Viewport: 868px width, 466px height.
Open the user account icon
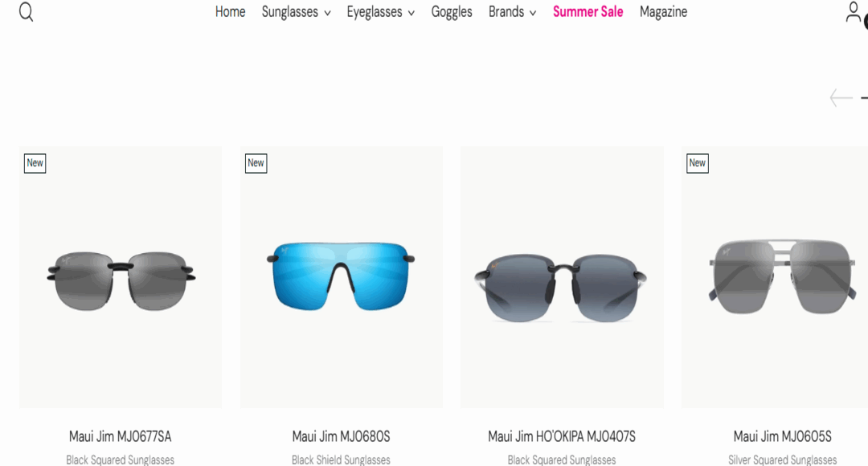pyautogui.click(x=853, y=12)
